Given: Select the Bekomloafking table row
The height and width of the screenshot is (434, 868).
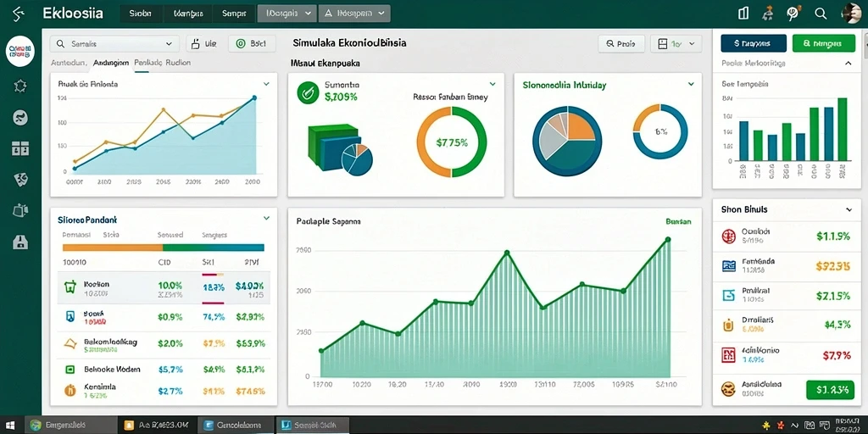Looking at the screenshot, I should click(x=164, y=343).
